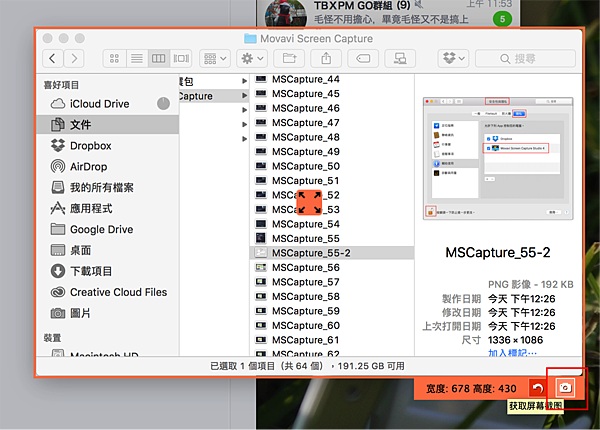Select file MSCapture_58

(x=332, y=296)
